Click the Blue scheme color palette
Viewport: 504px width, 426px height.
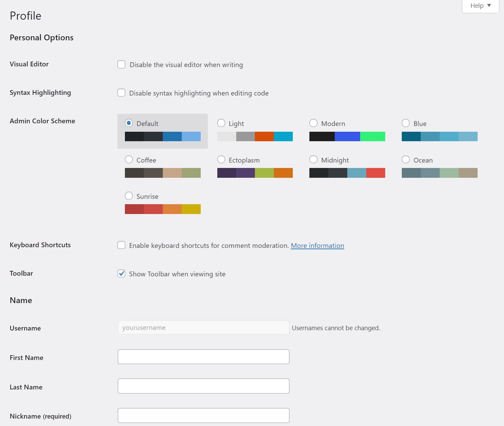[440, 136]
